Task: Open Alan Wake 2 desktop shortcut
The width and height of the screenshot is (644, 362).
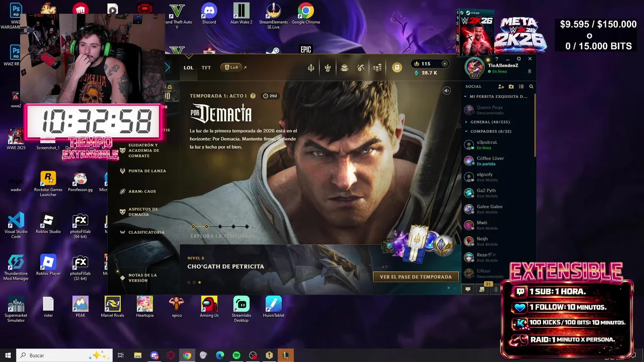Action: (x=242, y=14)
